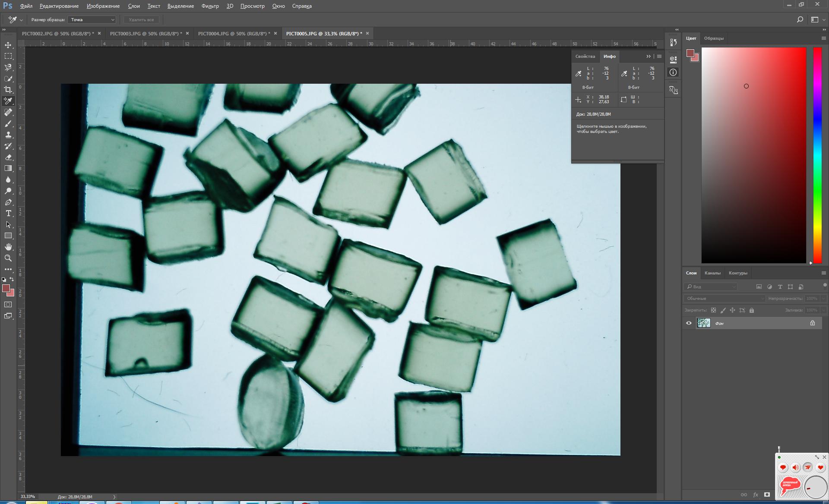Open the Размер образца dropdown
Viewport: 829px width, 504px height.
point(92,20)
